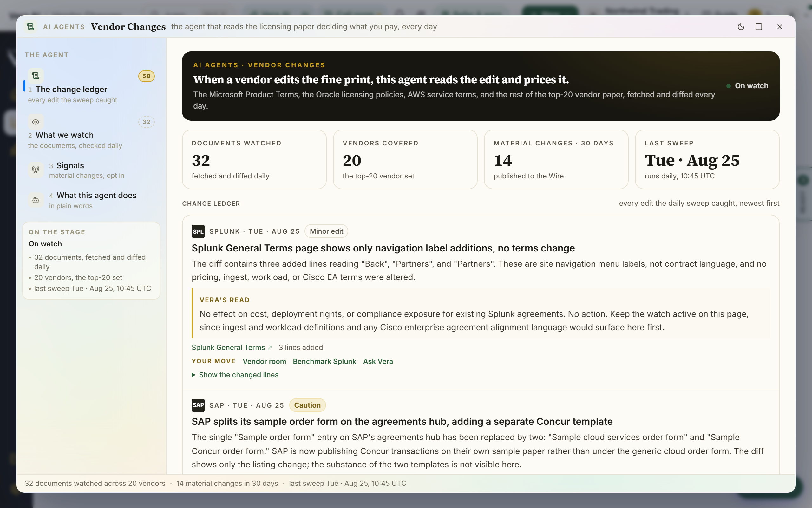Close the Vendor Changes dialog
Viewport: 812px width, 508px height.
(779, 27)
